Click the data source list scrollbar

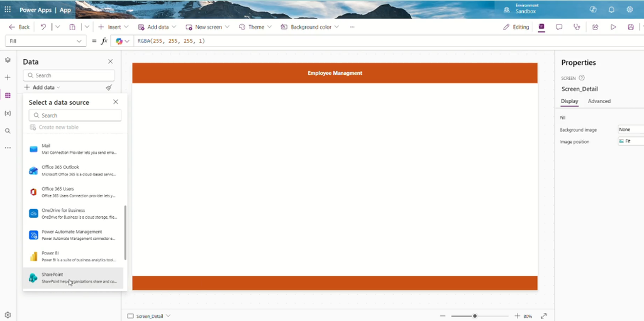[125, 233]
